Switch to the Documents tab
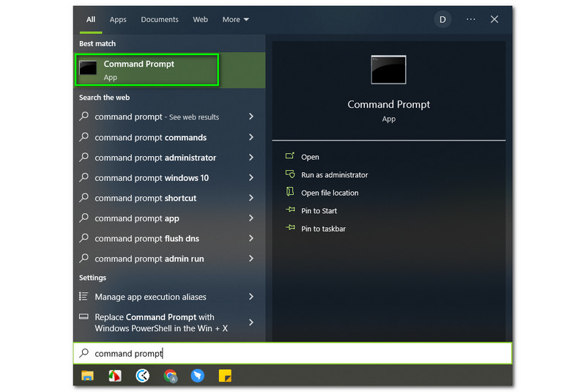This screenshot has width=586, height=392. (160, 20)
